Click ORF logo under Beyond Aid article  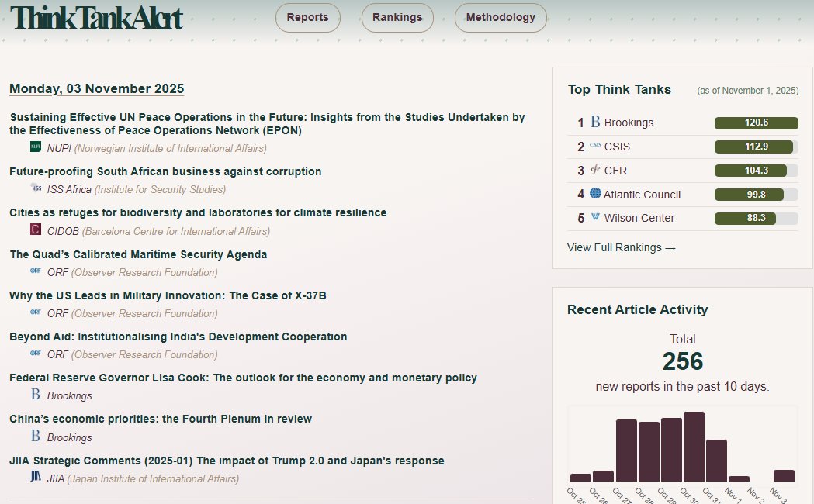pos(35,353)
